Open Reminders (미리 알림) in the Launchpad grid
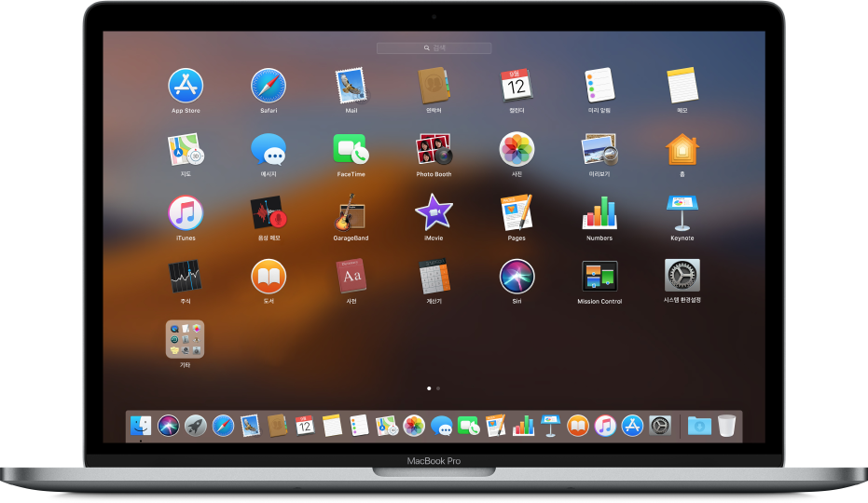This screenshot has height=503, width=868. 599,85
